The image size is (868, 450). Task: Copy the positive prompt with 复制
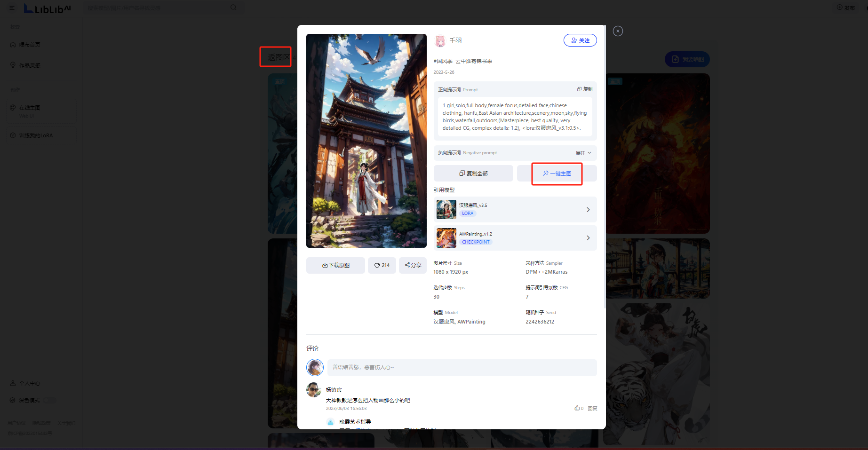coord(585,89)
